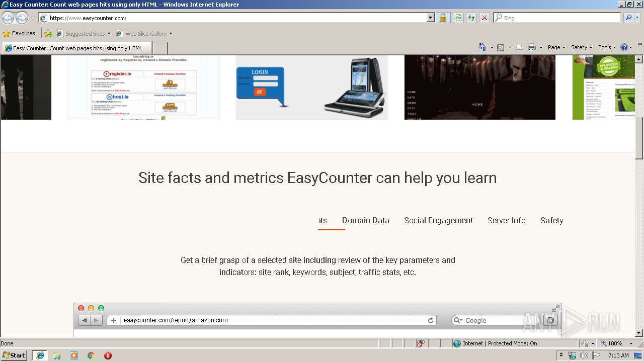The height and width of the screenshot is (362, 644).
Task: Switch to the Server Info tab
Action: tap(507, 220)
